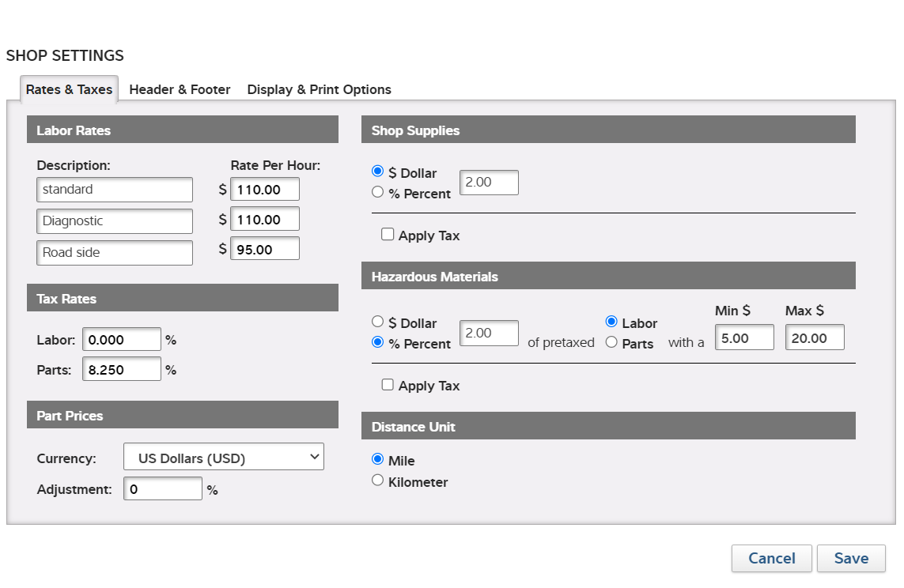904x588 pixels.
Task: Click the Diagnostic description field
Action: click(115, 221)
